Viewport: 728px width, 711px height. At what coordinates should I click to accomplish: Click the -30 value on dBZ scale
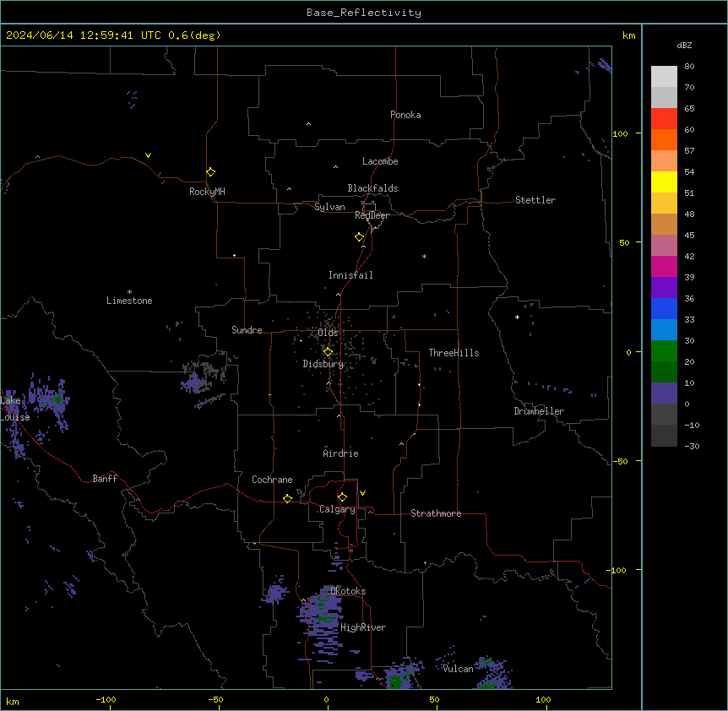click(x=692, y=446)
